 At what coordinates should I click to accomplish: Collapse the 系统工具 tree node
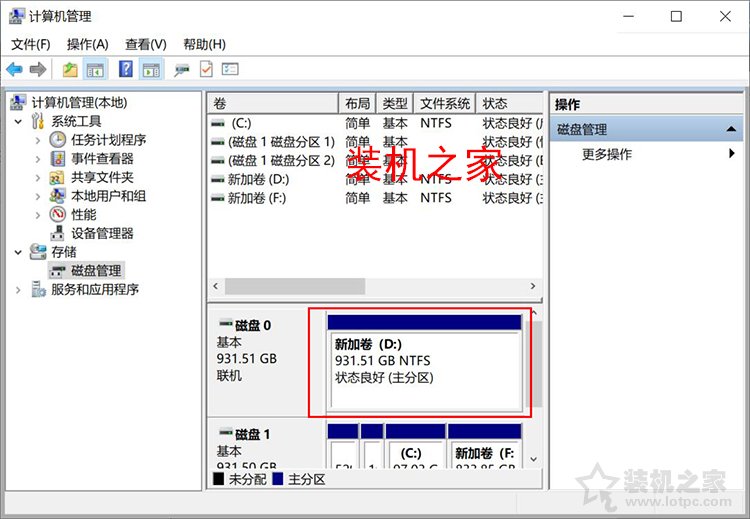pos(18,121)
